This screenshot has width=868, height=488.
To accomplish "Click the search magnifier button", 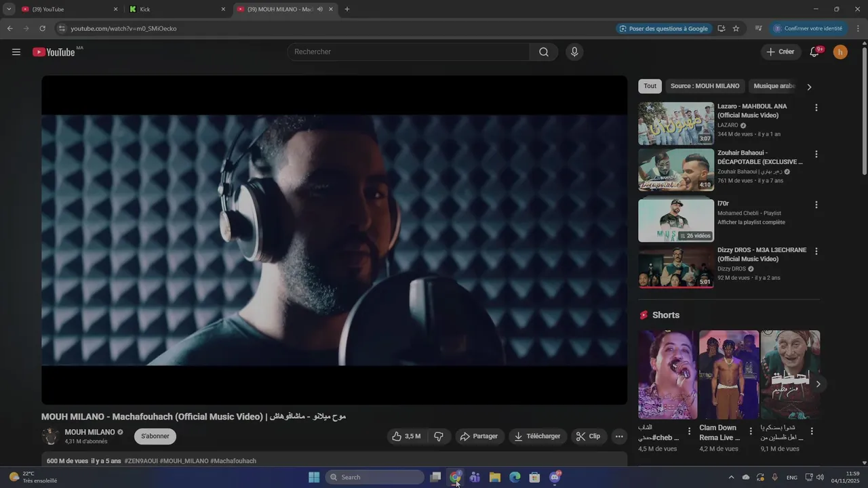I will click(x=544, y=52).
